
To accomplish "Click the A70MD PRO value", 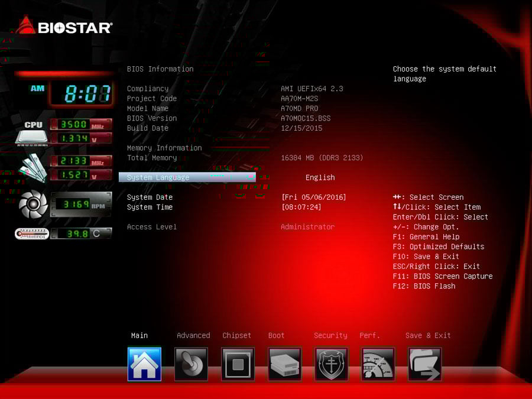I will pos(299,108).
